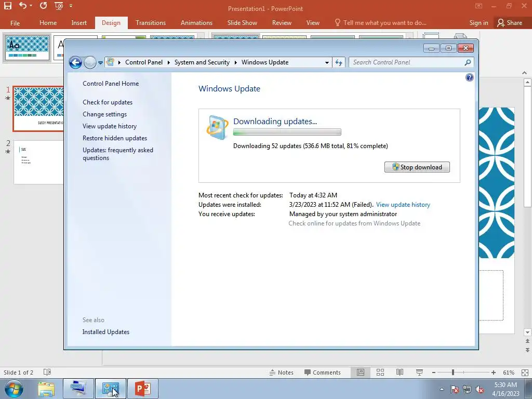Screen dimensions: 532x399
Task: Click the Refresh icon beside address bar
Action: [x=339, y=62]
